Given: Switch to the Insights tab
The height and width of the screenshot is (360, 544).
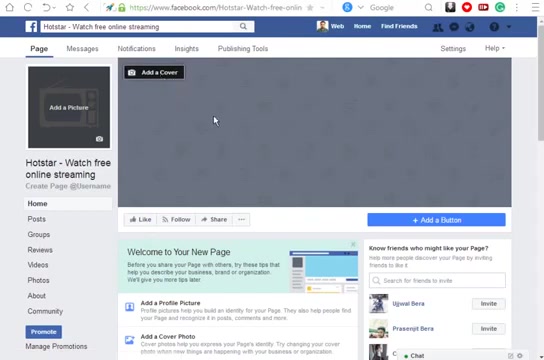Looking at the screenshot, I should 187,49.
